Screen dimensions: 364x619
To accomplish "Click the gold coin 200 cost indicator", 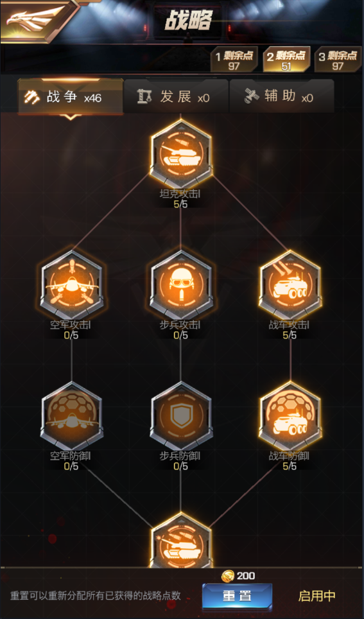I will 238,576.
